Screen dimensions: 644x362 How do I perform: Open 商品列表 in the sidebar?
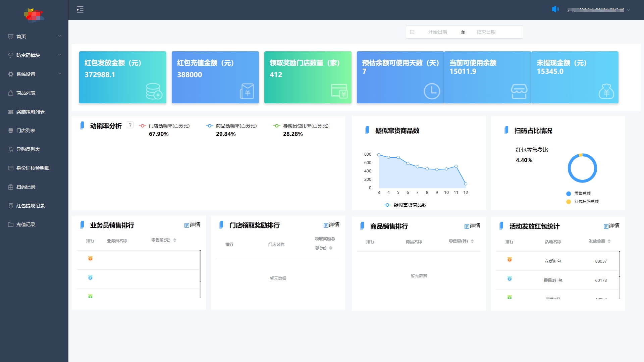point(34,93)
